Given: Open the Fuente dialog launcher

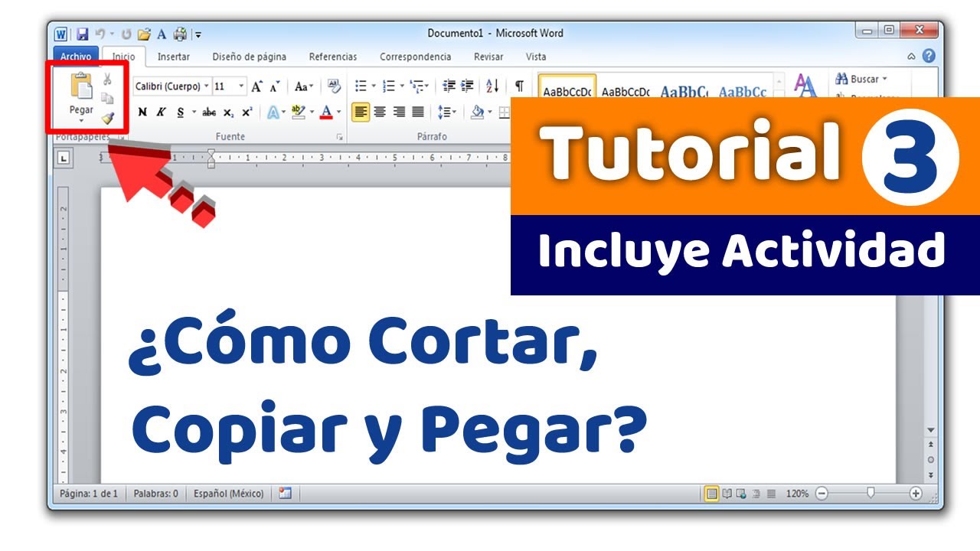Looking at the screenshot, I should (x=339, y=137).
